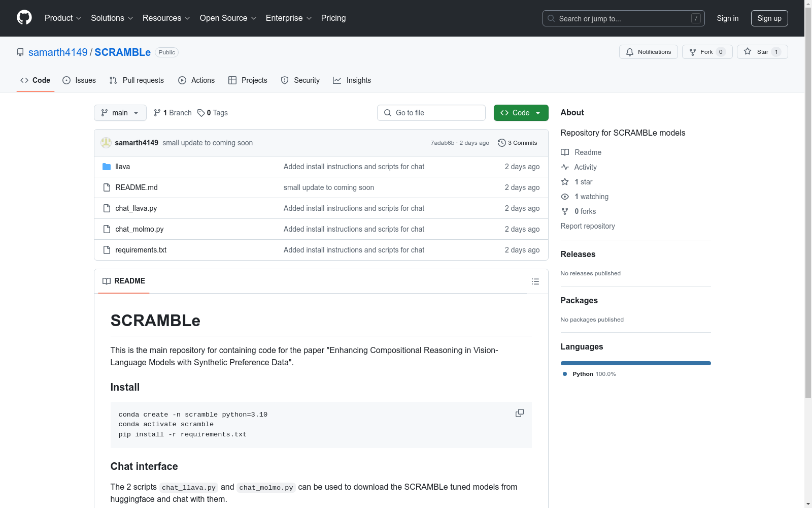The height and width of the screenshot is (508, 812).
Task: Open the main branch selector dropdown
Action: tap(120, 113)
